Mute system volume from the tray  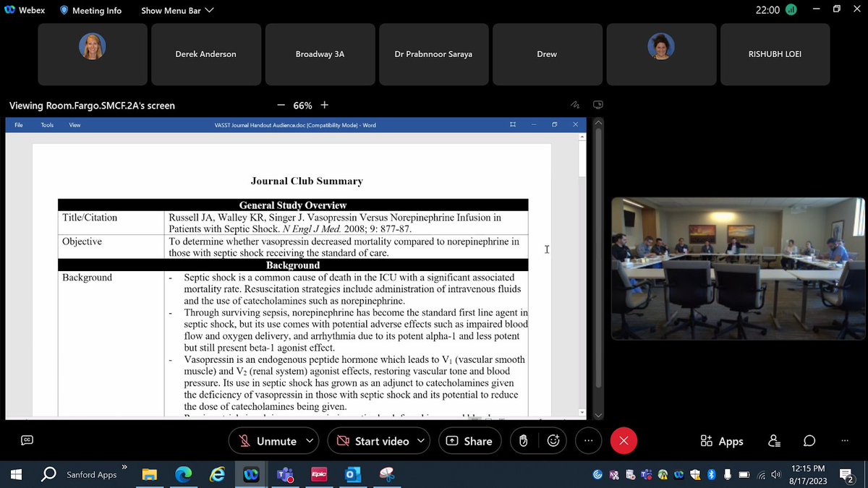click(775, 475)
